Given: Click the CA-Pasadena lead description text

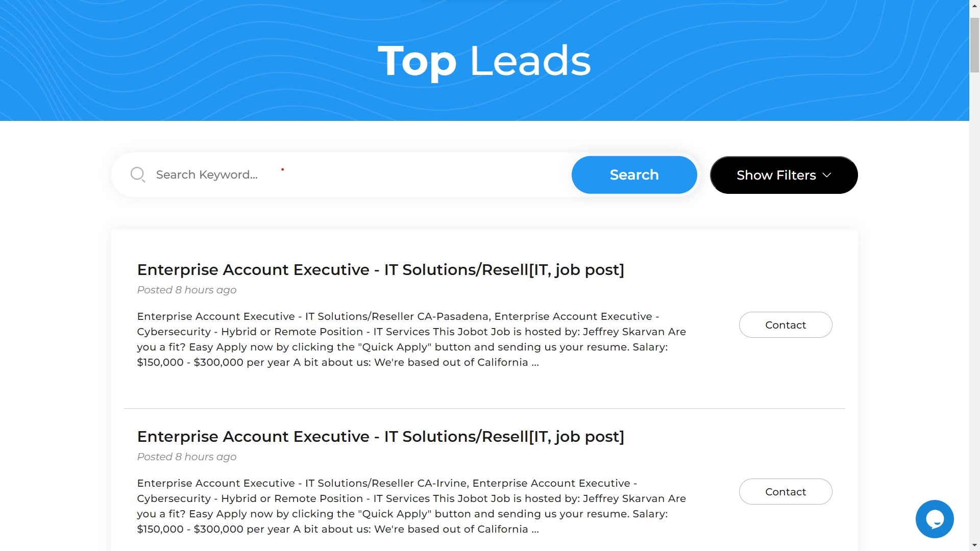Looking at the screenshot, I should pos(411,339).
